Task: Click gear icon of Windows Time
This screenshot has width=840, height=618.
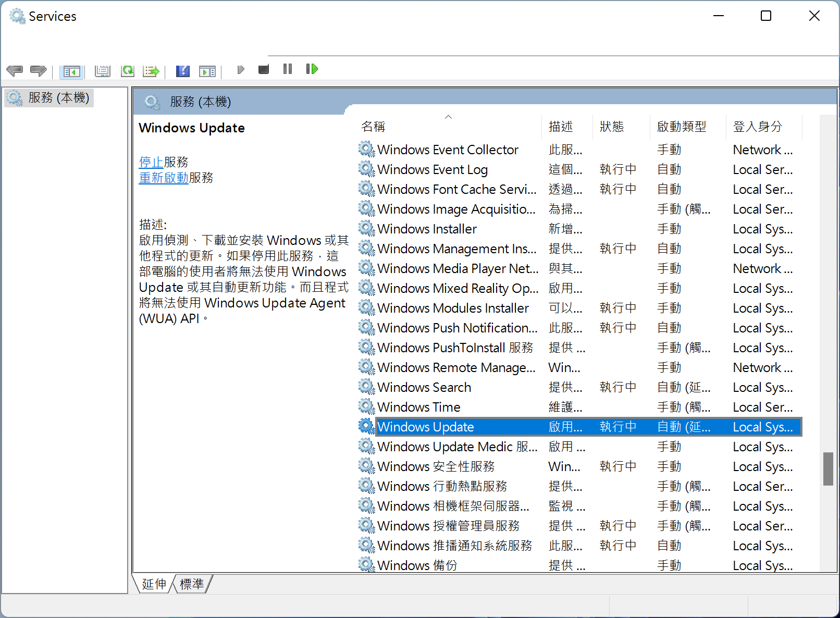Action: click(x=367, y=407)
